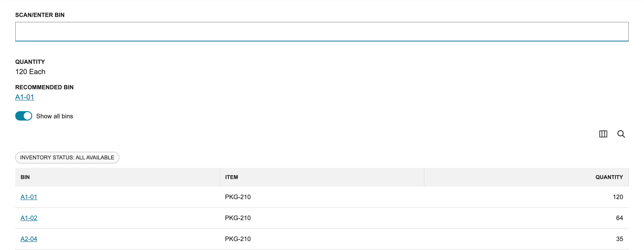
Task: Sort by the BIN column header
Action: 25,177
